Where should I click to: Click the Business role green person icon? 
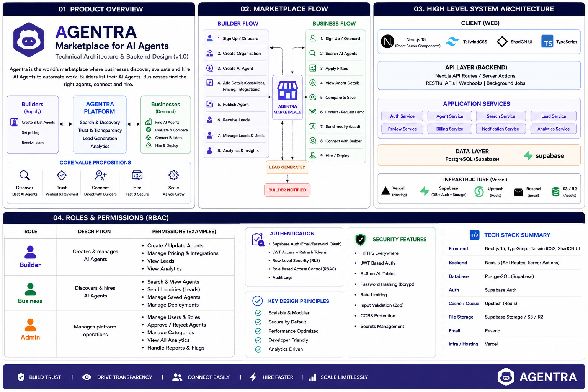coord(30,289)
